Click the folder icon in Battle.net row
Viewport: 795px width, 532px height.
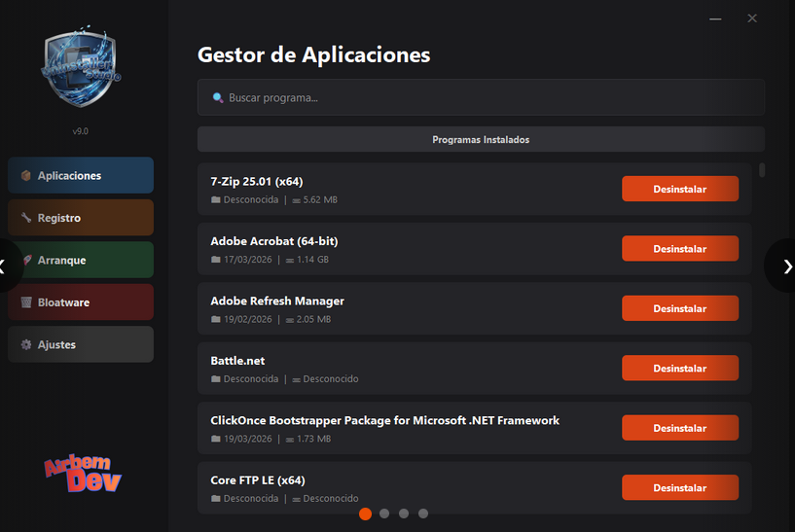216,379
